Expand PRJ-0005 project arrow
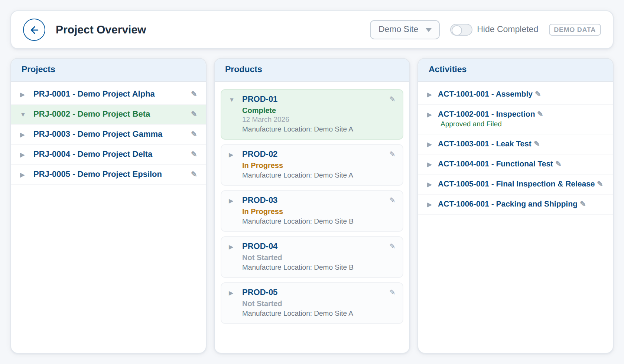This screenshot has width=624, height=364. [22, 175]
